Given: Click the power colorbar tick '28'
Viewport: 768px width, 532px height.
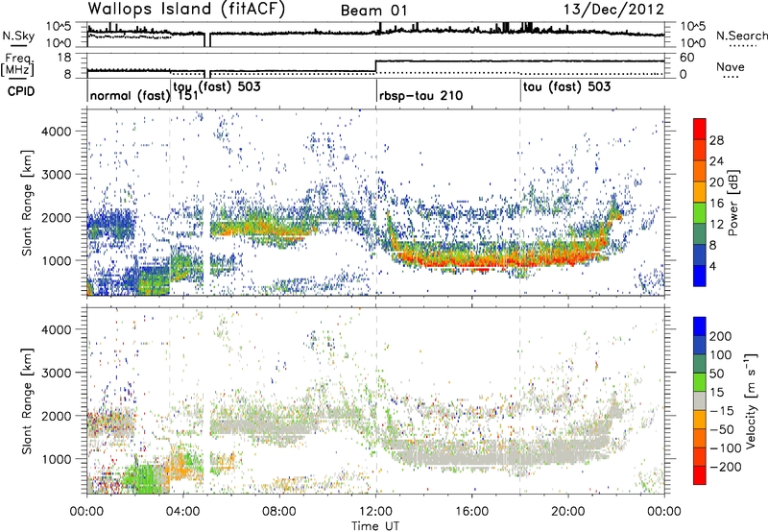Looking at the screenshot, I should pos(716,140).
